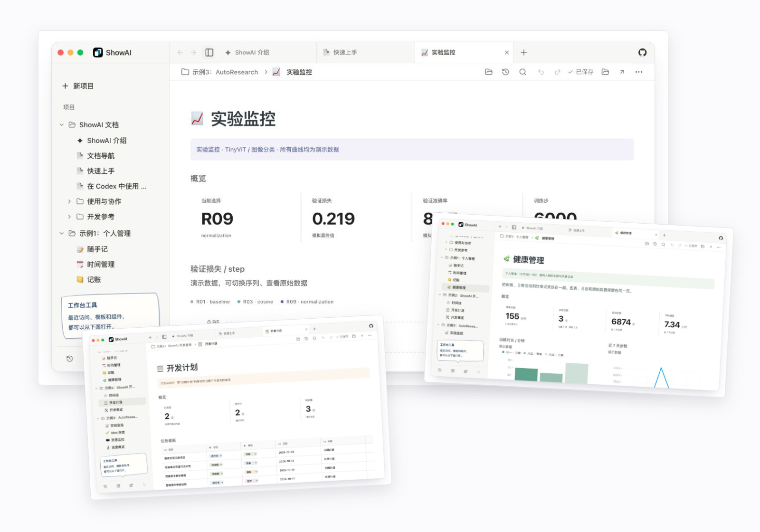Click the search icon in the 开发计划 window
Screen dimensions: 760x532
pyautogui.click(x=314, y=339)
